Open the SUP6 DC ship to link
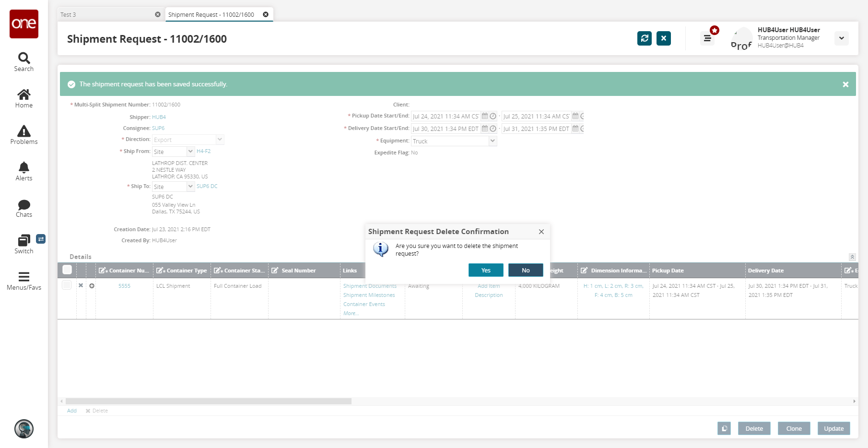This screenshot has height=448, width=868. (x=207, y=186)
